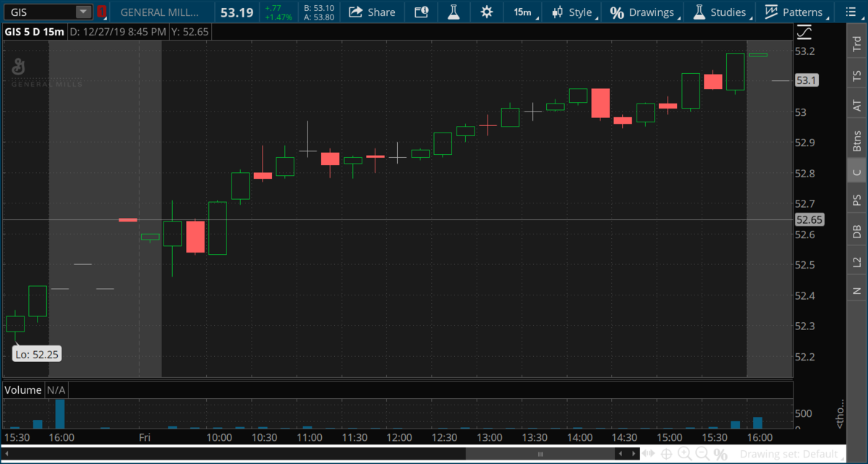Open the Patterns dropdown

(x=794, y=12)
